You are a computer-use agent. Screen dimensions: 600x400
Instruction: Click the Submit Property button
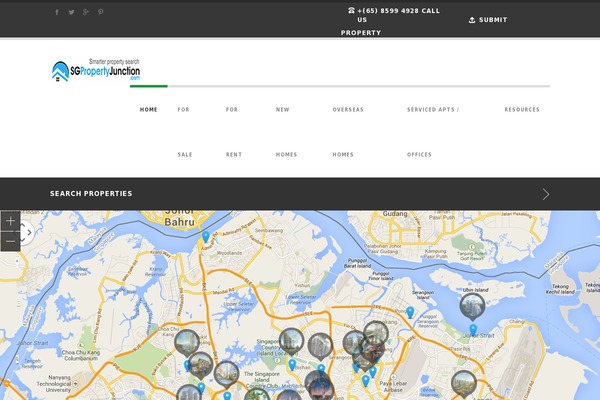coord(488,20)
